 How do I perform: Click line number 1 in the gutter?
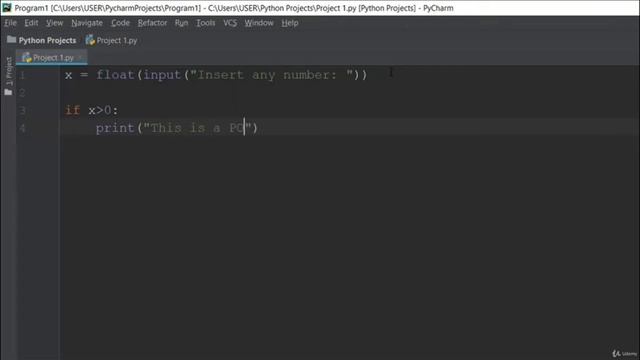[x=22, y=75]
